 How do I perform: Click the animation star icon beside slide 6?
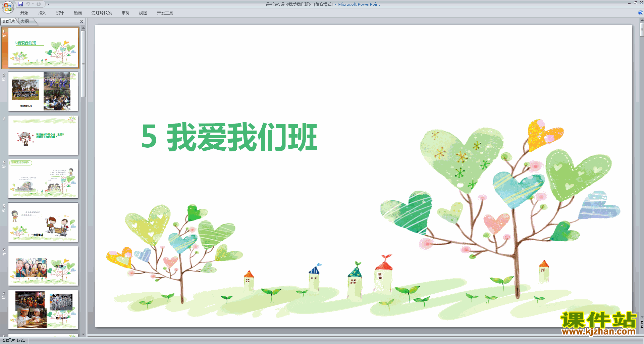4,254
